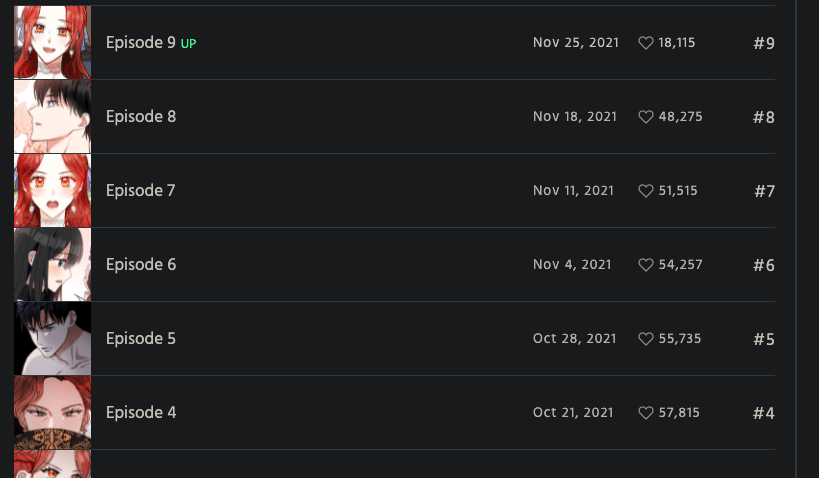Like Episode 4 using the heart icon
This screenshot has height=478, width=819.
(645, 413)
